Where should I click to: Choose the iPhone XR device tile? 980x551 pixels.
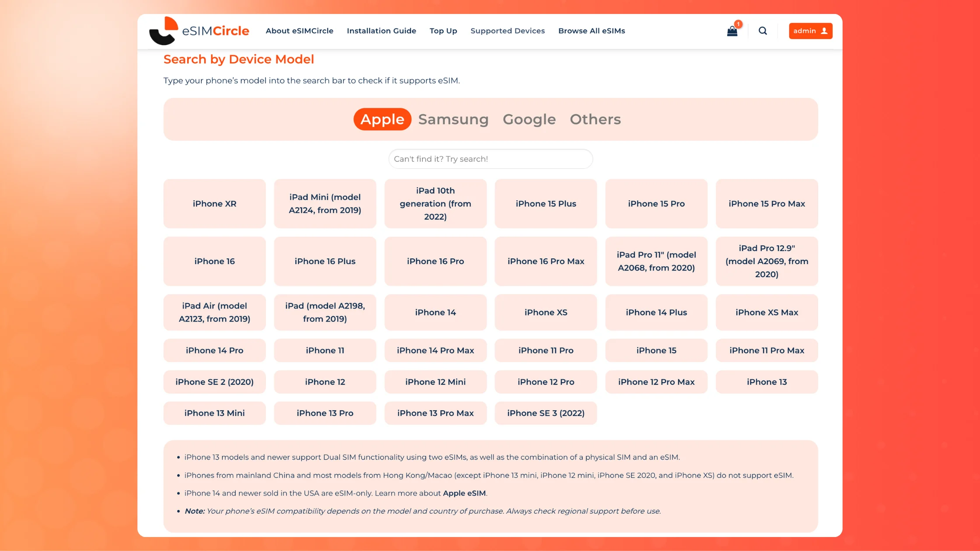point(214,203)
